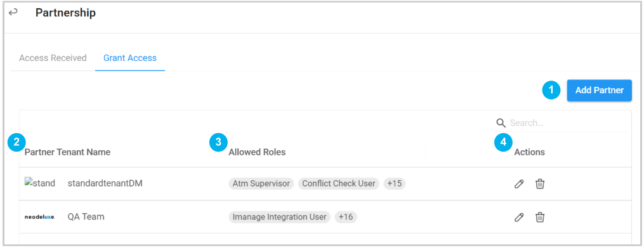The width and height of the screenshot is (644, 248).
Task: Open the standardtenantDM tenant name
Action: pyautogui.click(x=105, y=183)
